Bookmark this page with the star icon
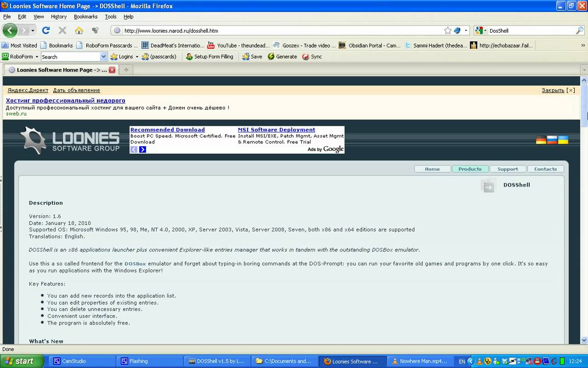Viewport: 588px width, 368px height. coord(447,31)
